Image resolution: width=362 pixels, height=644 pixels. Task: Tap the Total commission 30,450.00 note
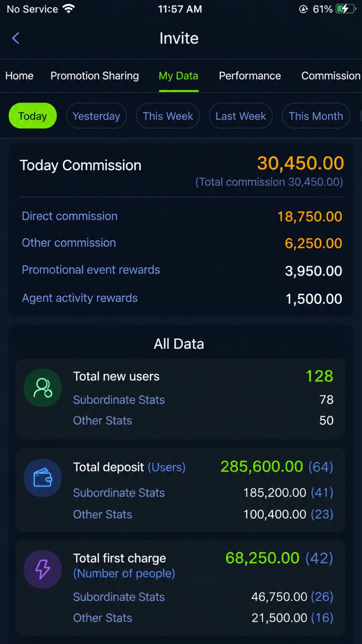tap(269, 182)
